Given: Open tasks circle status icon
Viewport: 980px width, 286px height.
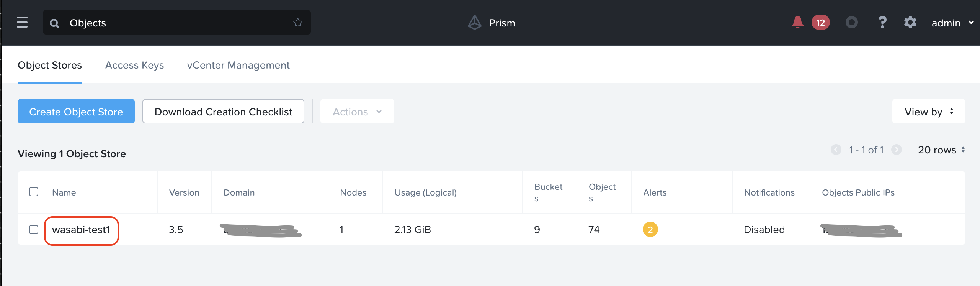Looking at the screenshot, I should pos(852,23).
